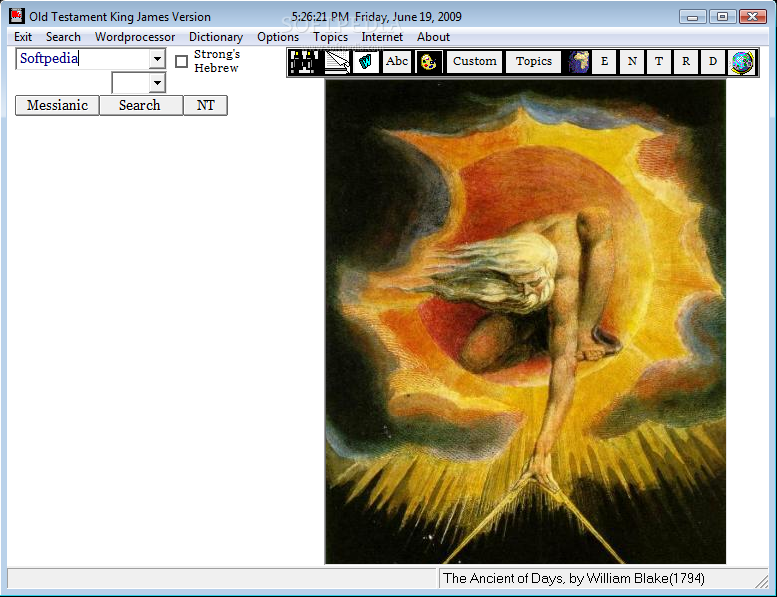Expand the Softpedia search combo box arrow
The image size is (777, 597).
tap(157, 59)
